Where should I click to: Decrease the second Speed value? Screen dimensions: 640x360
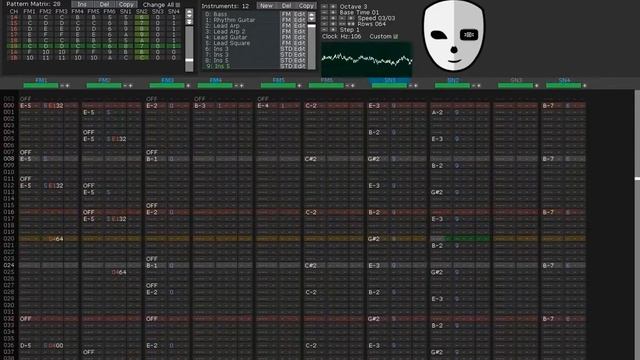342,18
